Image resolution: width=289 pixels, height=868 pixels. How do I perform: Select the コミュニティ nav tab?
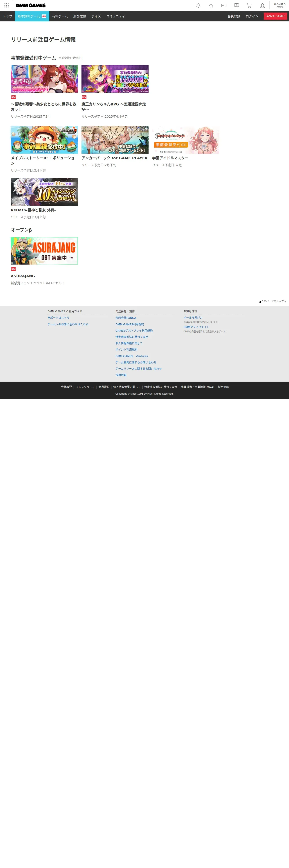(x=115, y=16)
